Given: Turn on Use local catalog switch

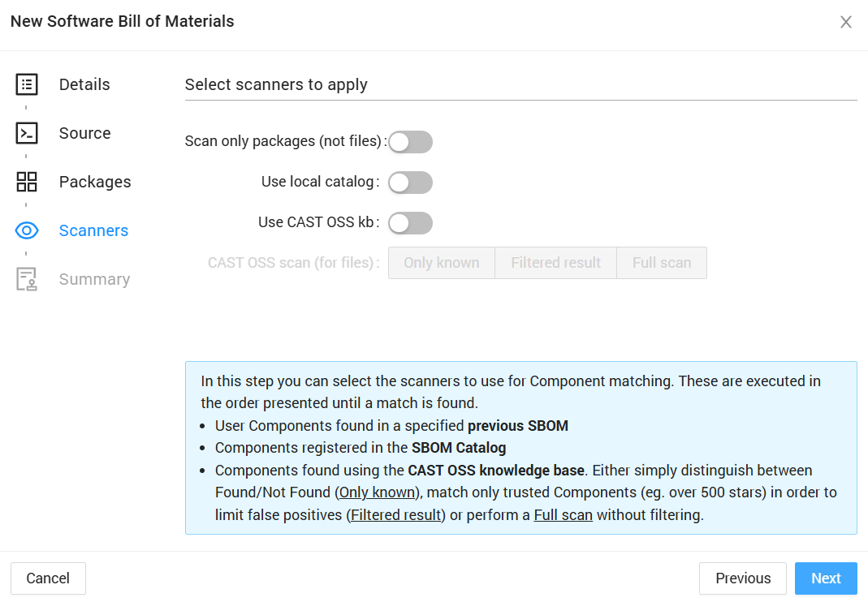Looking at the screenshot, I should (410, 183).
